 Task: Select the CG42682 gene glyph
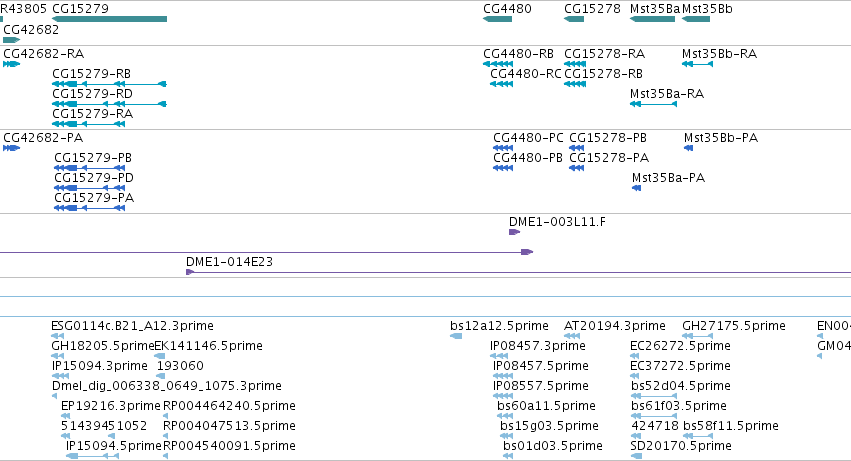11,40
